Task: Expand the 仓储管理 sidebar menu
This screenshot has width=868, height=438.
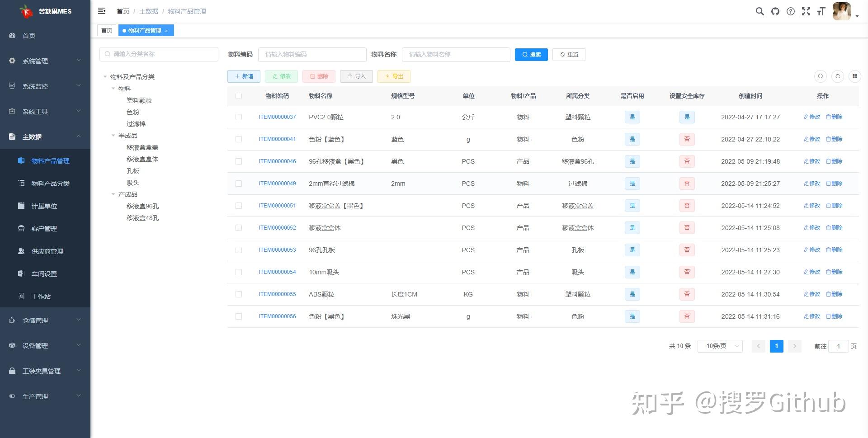Action: coord(35,320)
